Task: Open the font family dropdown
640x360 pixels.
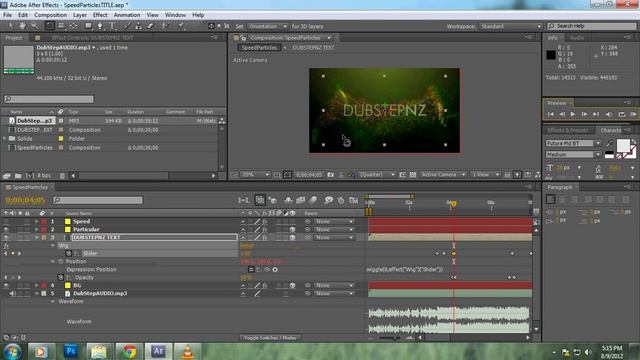Action: pos(598,143)
